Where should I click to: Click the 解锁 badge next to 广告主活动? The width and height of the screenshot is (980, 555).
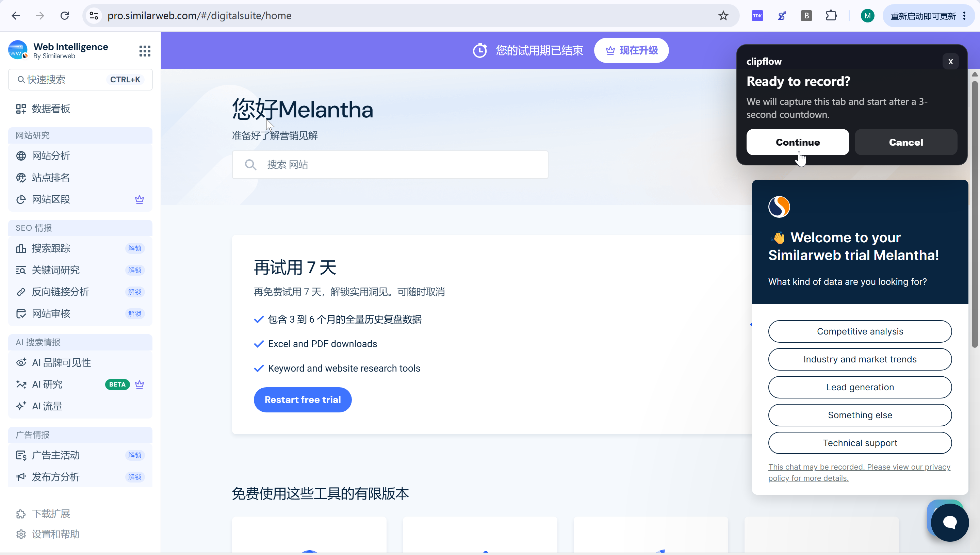135,456
